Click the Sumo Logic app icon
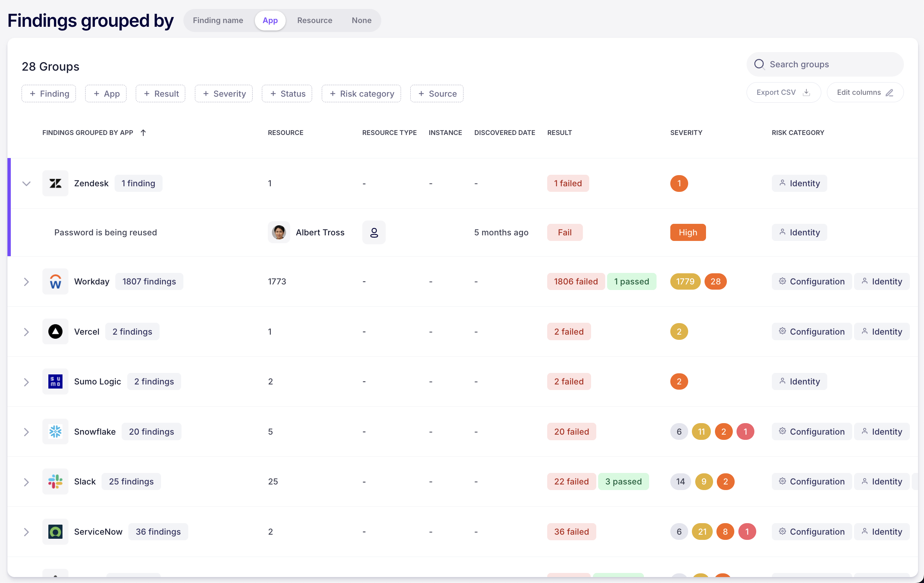This screenshot has height=583, width=924. tap(55, 381)
